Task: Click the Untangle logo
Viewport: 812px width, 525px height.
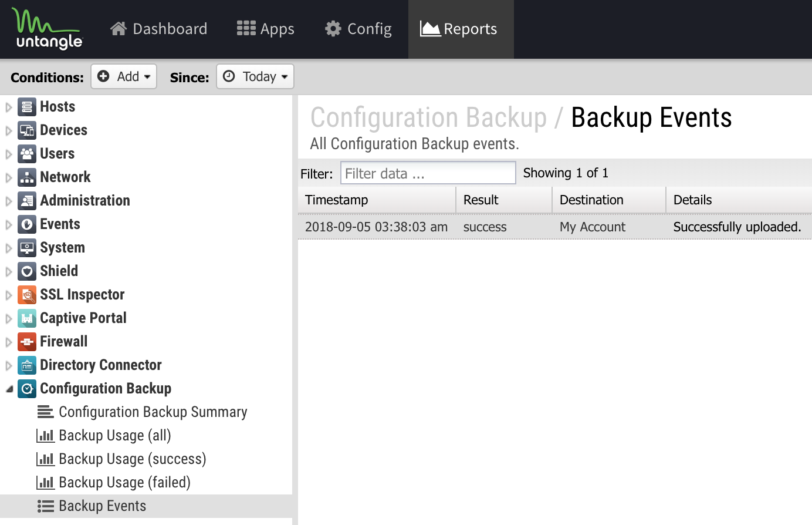Action: coord(48,29)
